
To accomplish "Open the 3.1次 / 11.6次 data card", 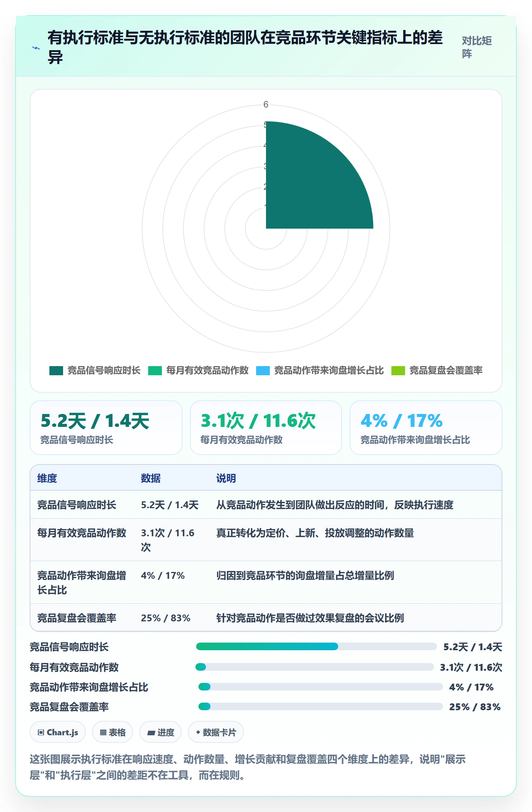I will click(266, 428).
